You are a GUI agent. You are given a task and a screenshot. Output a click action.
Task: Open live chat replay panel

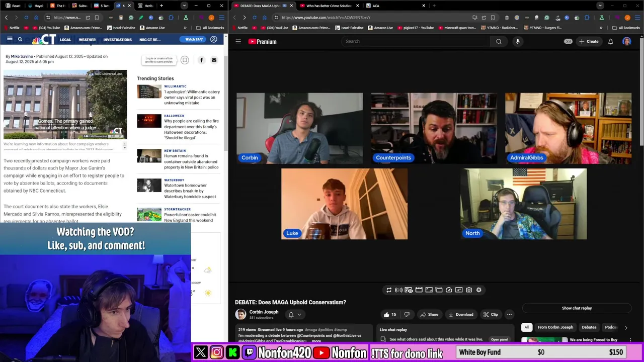coord(499,339)
